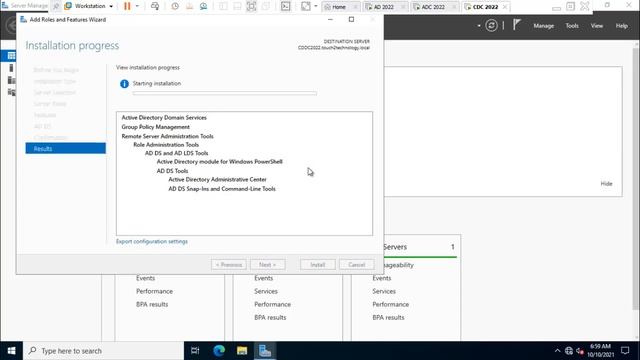This screenshot has width=640, height=360.
Task: Click the Previous button in the wizard
Action: click(229, 264)
